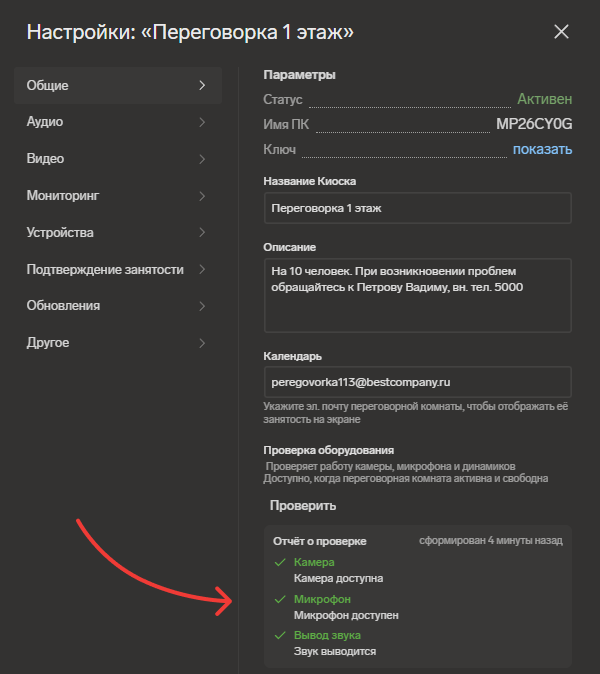The height and width of the screenshot is (674, 600).
Task: Click the chevron arrow beside Другое
Action: pyautogui.click(x=202, y=343)
